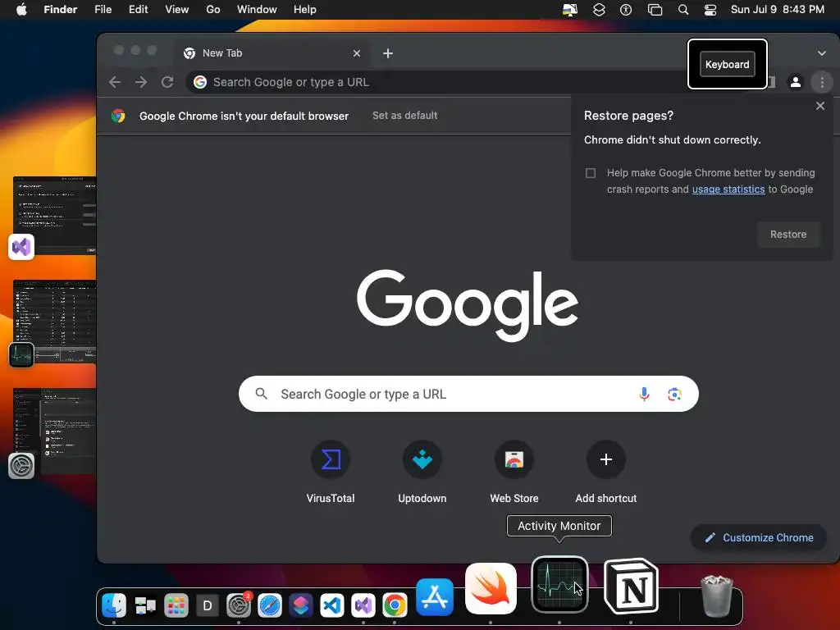Open the Web Store shortcut

click(x=514, y=472)
